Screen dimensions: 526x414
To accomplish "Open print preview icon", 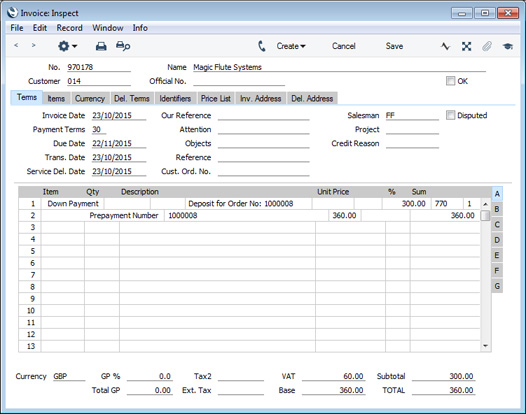I will click(x=123, y=46).
